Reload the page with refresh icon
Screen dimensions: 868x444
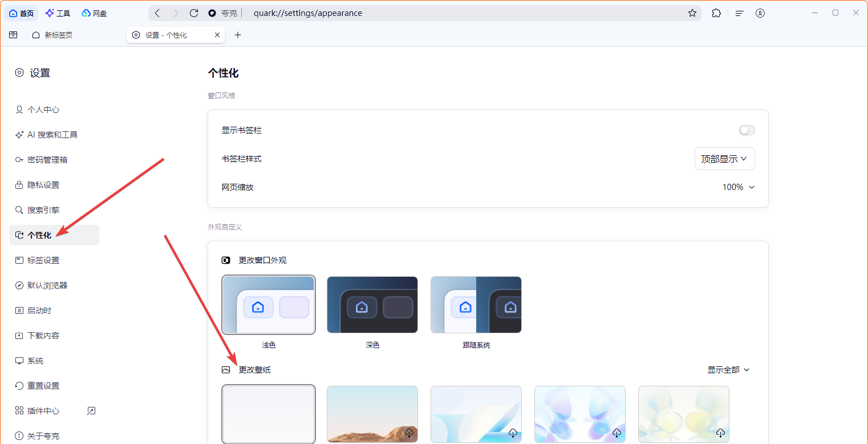(x=194, y=13)
